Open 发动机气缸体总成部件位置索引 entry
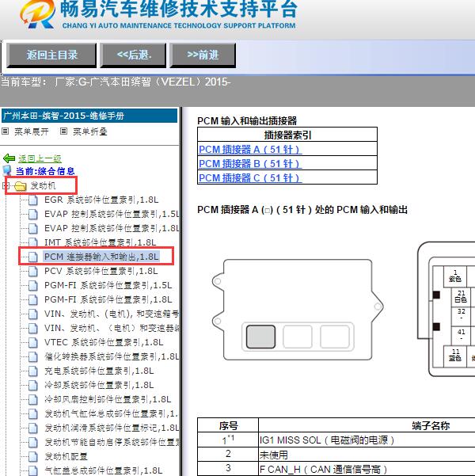This screenshot has width=475, height=476. click(x=112, y=413)
